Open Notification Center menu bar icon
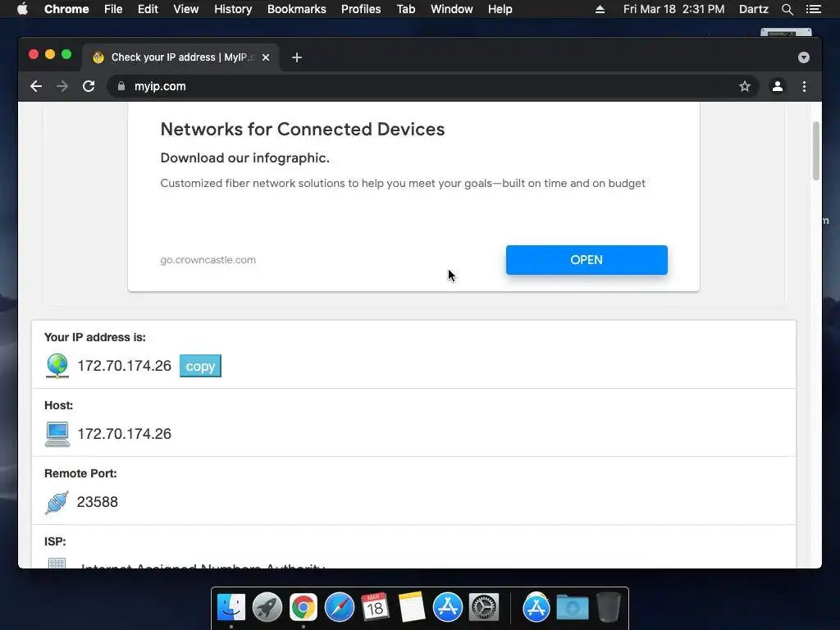This screenshot has height=630, width=840. (x=814, y=9)
